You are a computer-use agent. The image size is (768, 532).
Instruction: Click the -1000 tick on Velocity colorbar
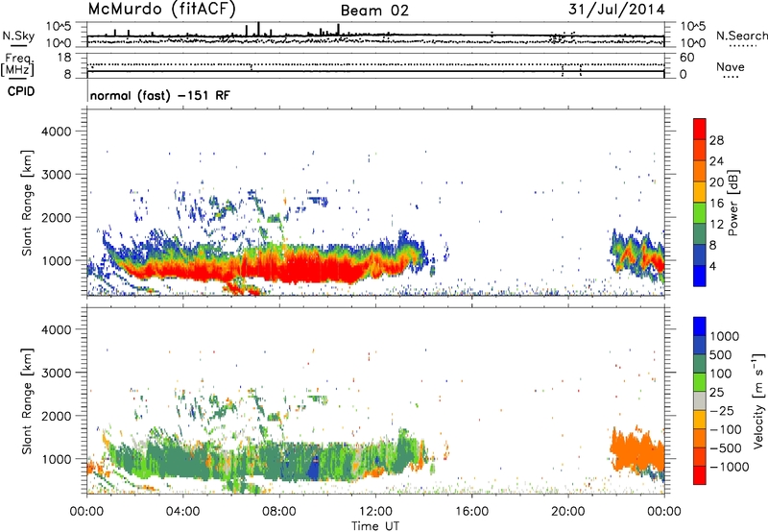click(730, 467)
